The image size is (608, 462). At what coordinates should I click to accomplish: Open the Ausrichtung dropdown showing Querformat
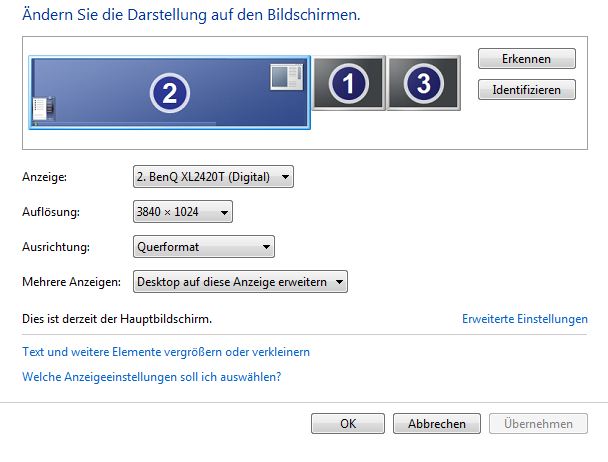tap(204, 247)
